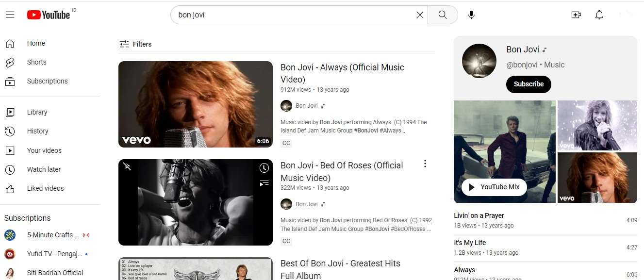Subscribe to the Bon Jovi channel
644x280 pixels.
click(x=528, y=84)
